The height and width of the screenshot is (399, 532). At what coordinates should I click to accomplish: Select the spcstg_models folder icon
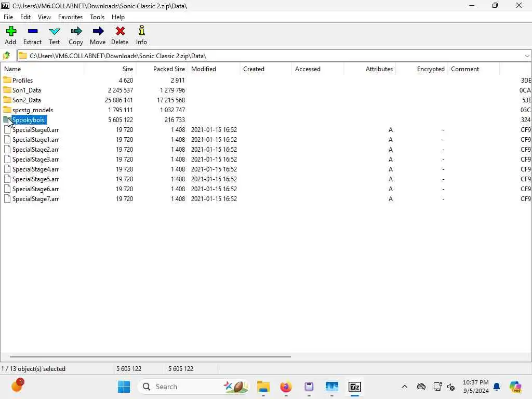pos(7,110)
